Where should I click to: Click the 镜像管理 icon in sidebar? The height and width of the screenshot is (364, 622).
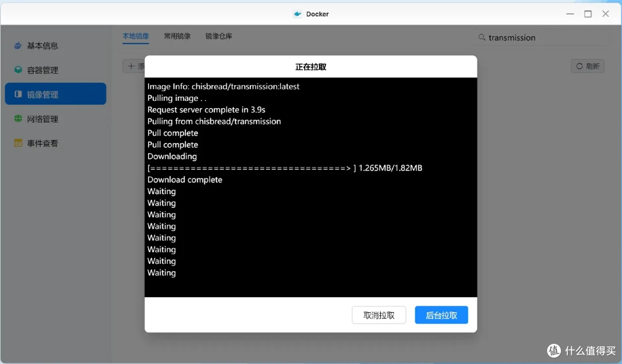click(18, 94)
